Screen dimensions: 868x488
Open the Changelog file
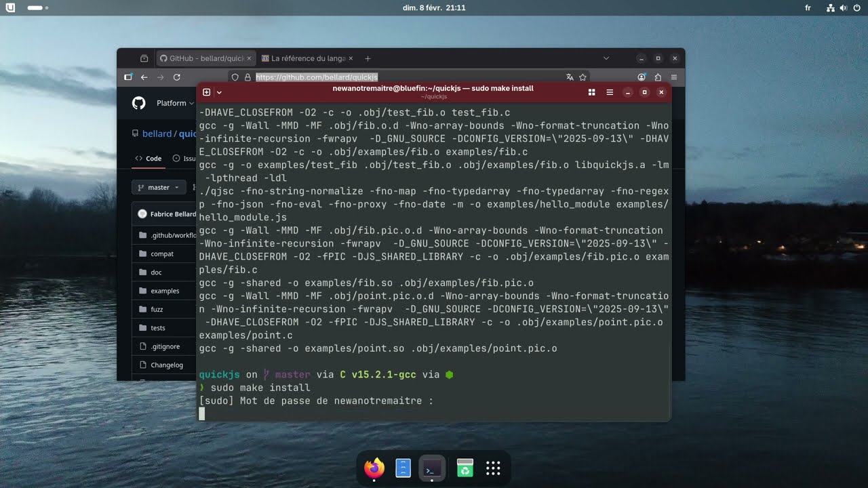click(x=167, y=365)
